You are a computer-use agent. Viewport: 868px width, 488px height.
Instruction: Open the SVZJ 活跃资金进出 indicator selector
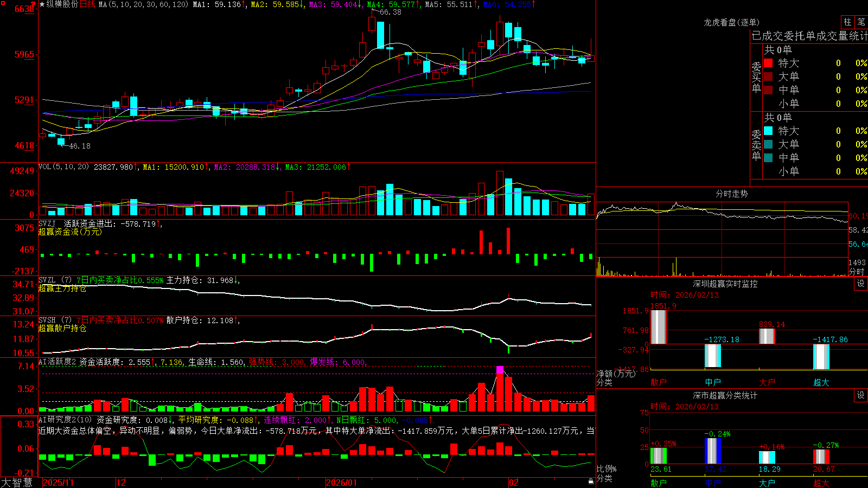tap(47, 224)
